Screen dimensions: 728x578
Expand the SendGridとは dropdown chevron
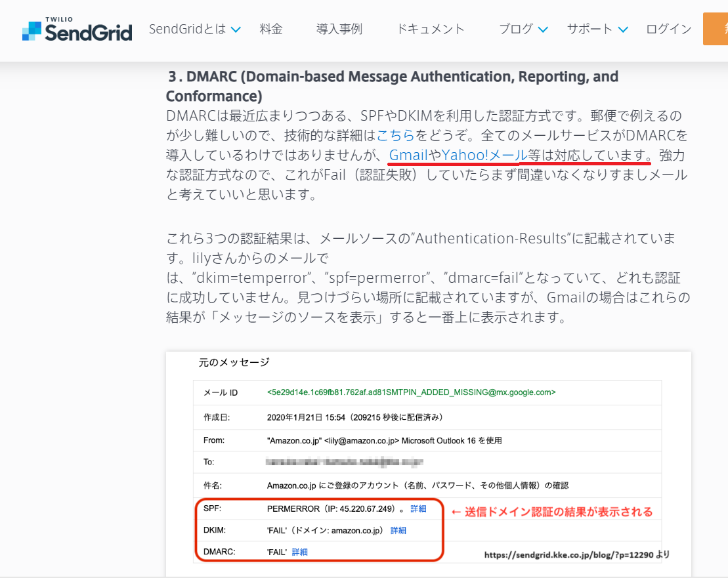point(236,30)
